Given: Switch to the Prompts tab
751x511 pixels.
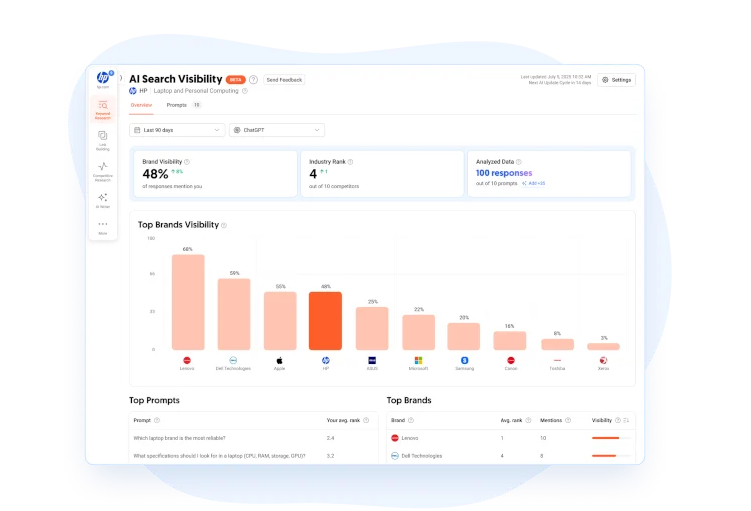Looking at the screenshot, I should pos(177,105).
